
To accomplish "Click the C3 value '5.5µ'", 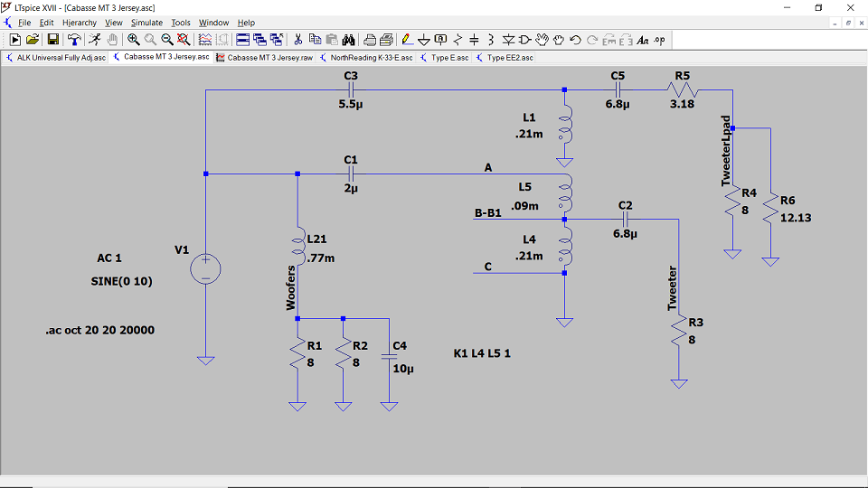I will [x=351, y=104].
